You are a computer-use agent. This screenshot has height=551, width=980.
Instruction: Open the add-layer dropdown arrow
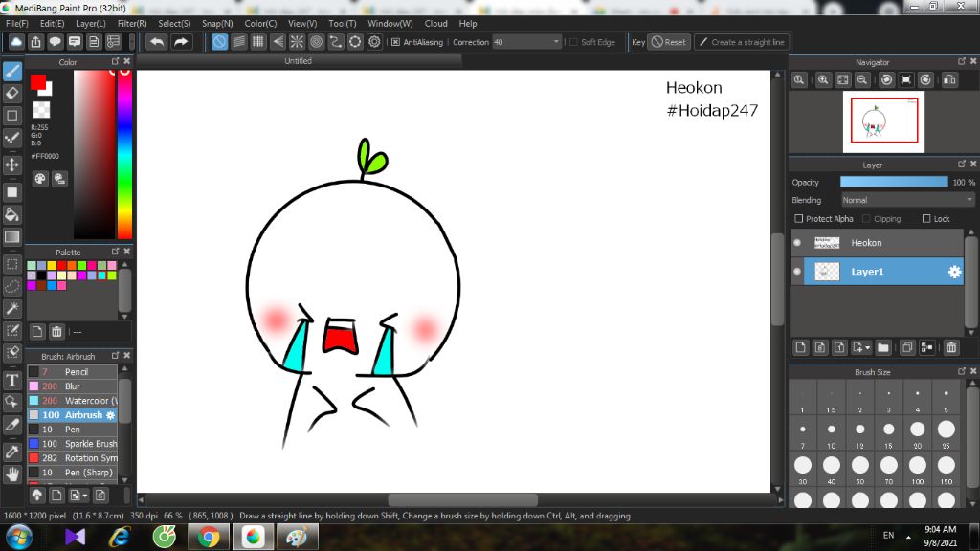[867, 348]
